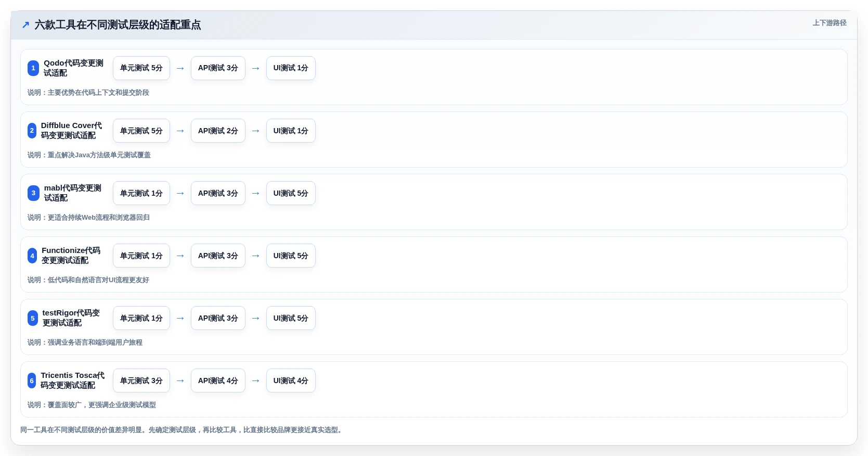The image size is (868, 456).
Task: Click the Qodo代码变更测试适配 title
Action: [x=73, y=68]
